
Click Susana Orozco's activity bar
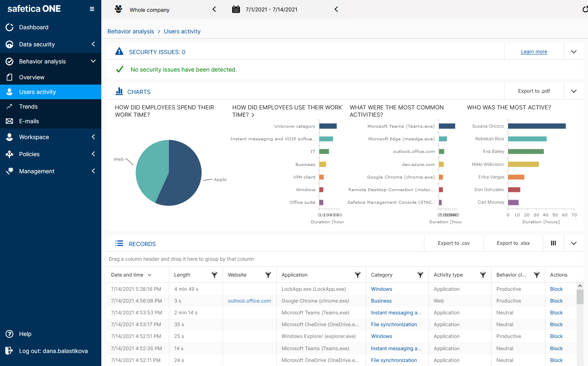pyautogui.click(x=537, y=126)
